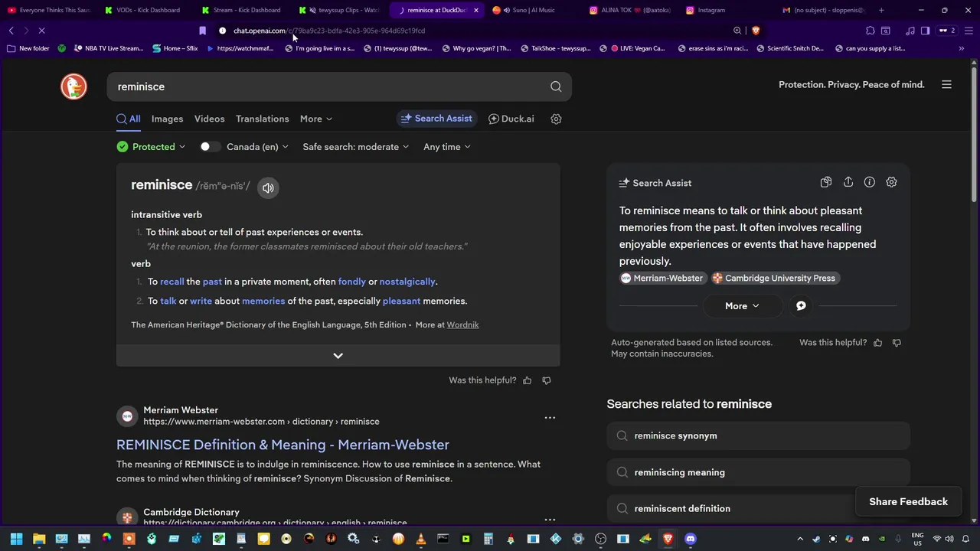The width and height of the screenshot is (980, 551).
Task: Click the bookmark icon in address bar
Action: pos(202,31)
